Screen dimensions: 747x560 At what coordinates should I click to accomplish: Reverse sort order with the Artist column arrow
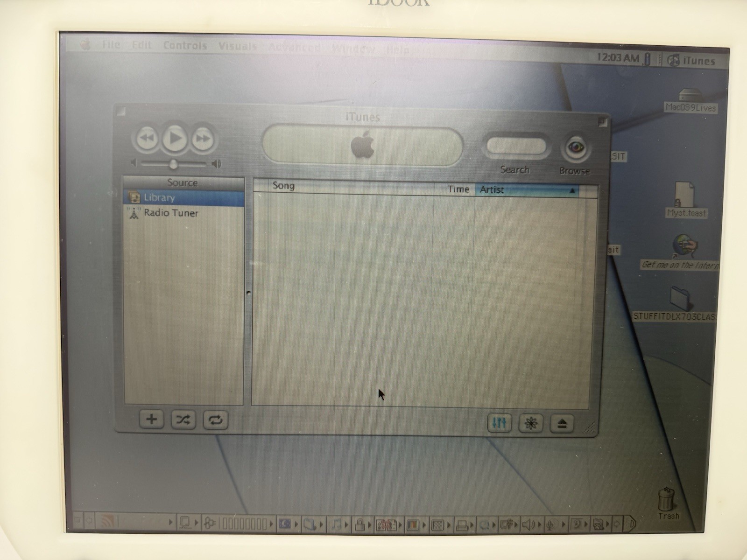pyautogui.click(x=572, y=191)
